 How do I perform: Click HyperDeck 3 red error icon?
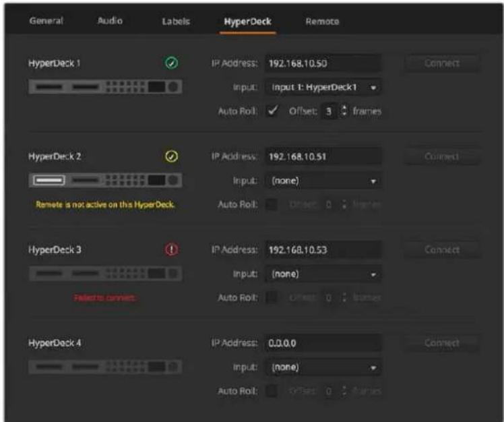coord(171,249)
